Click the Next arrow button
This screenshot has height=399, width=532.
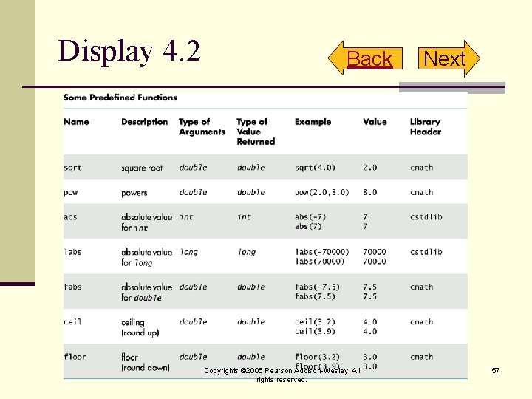[x=449, y=58]
